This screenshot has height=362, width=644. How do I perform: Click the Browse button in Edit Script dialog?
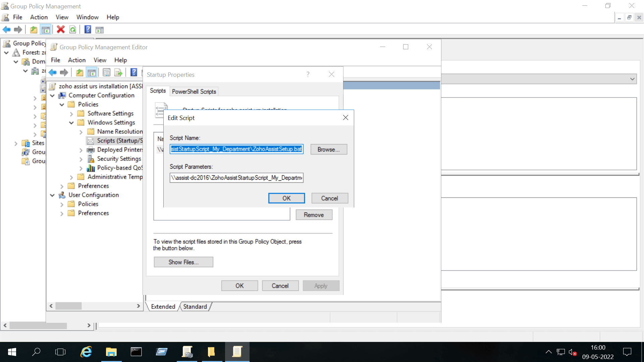[x=328, y=149]
